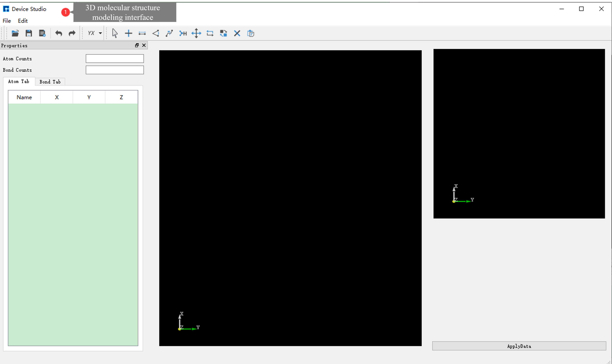Select the dihedral torsion tool

169,33
